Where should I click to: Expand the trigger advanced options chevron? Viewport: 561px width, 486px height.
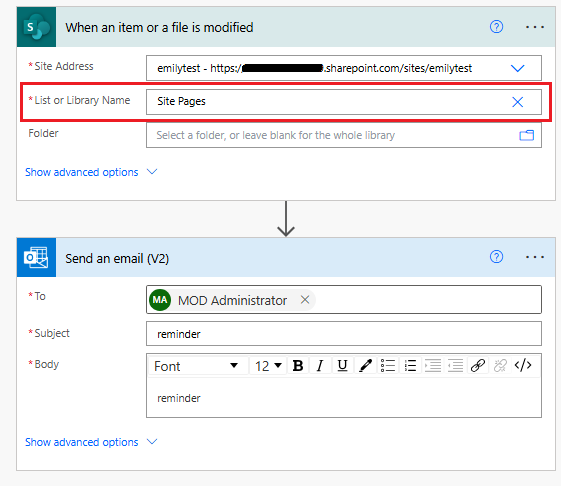pyautogui.click(x=152, y=172)
